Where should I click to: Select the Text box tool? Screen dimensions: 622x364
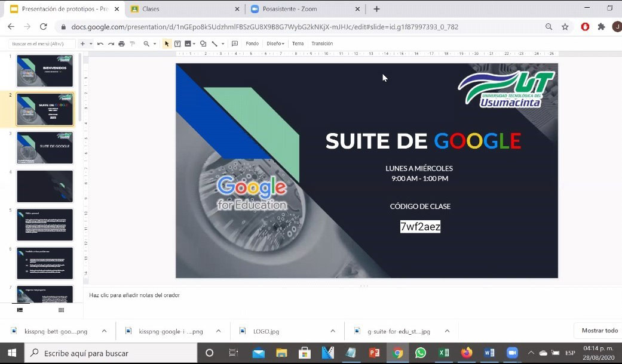[177, 44]
